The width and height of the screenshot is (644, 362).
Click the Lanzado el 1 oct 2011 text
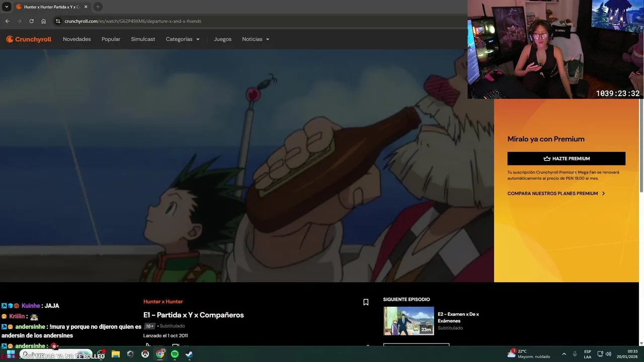point(166,335)
